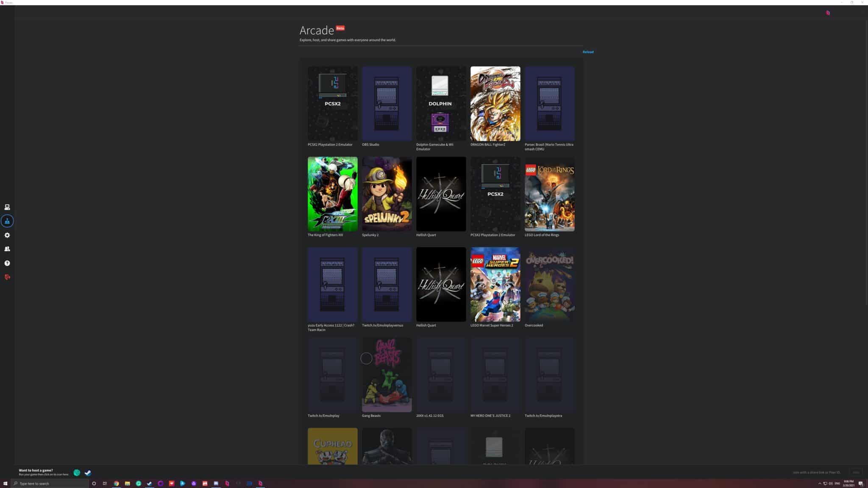The image size is (868, 488).
Task: Open the LEGO Lord of the Rings cover
Action: [549, 194]
